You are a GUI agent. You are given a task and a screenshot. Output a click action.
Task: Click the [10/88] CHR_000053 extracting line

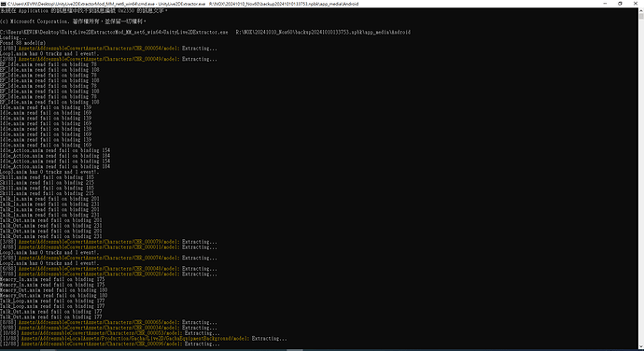tap(109, 333)
